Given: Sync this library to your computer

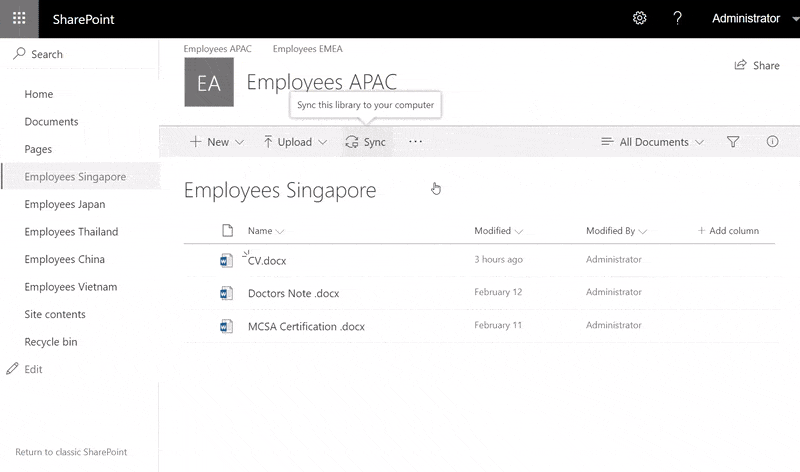Looking at the screenshot, I should (365, 142).
